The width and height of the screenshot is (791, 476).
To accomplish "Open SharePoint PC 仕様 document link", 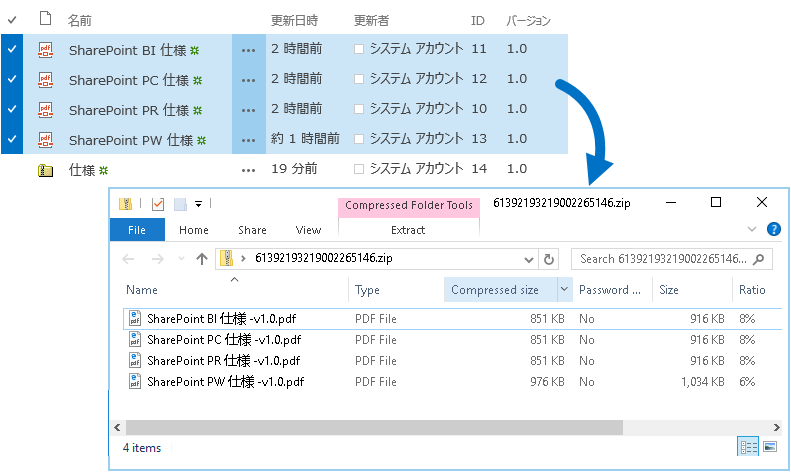I will [129, 80].
